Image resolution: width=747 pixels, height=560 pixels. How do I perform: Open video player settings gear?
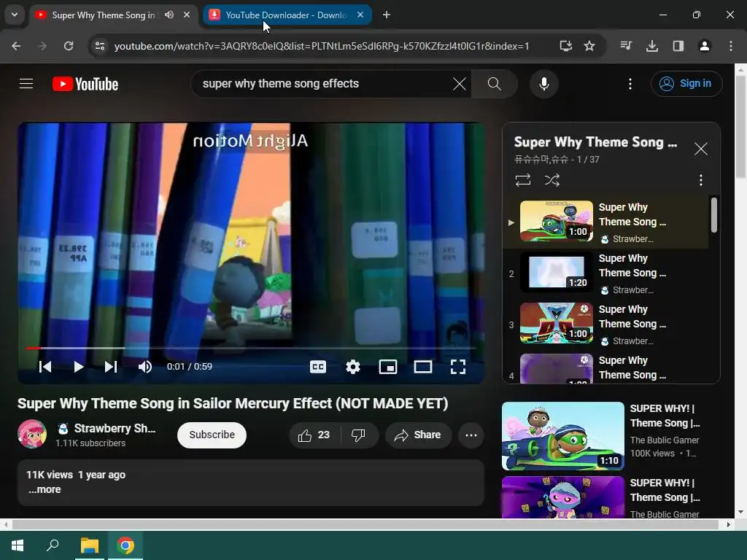pos(353,367)
